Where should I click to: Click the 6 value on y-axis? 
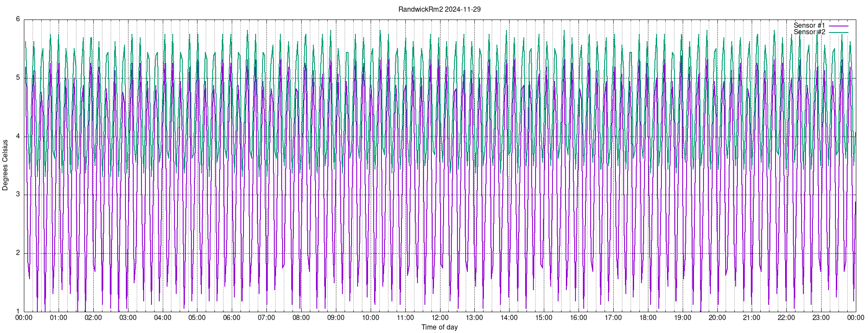pyautogui.click(x=18, y=19)
